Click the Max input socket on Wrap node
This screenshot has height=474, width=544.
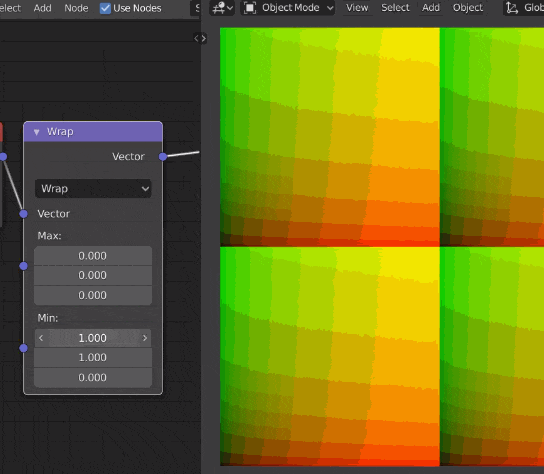click(23, 266)
